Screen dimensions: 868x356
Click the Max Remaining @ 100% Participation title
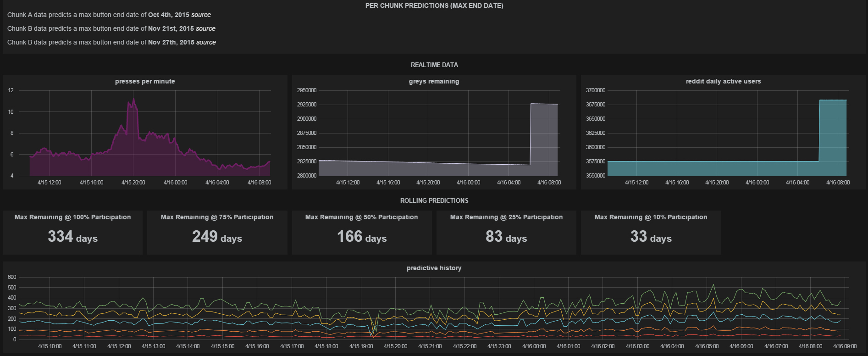(x=72, y=217)
